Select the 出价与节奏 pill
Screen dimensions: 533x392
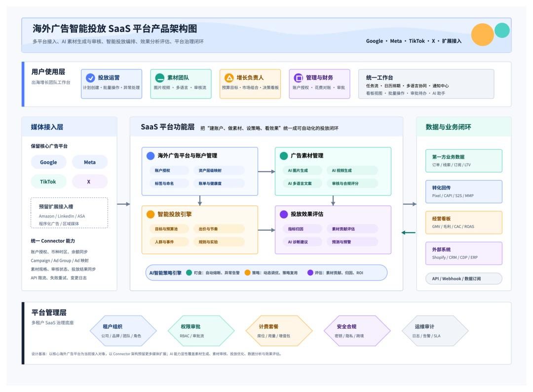[219, 229]
